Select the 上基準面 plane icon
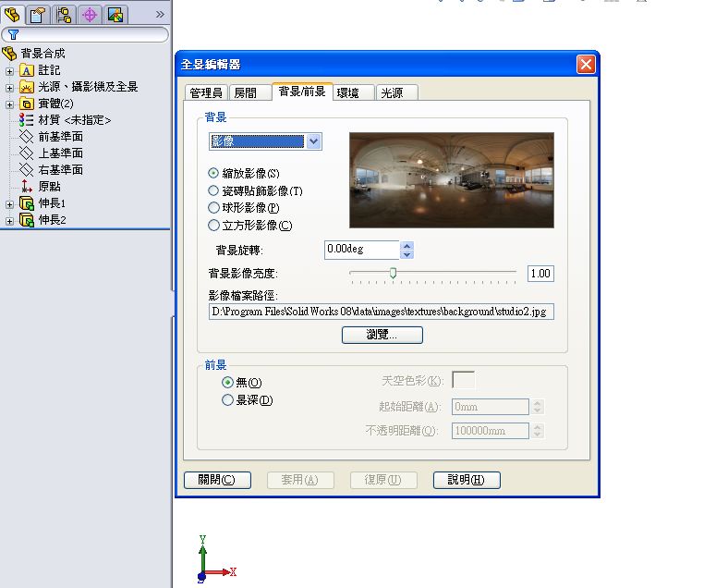Screen dimensions: 728x588 click(27, 153)
